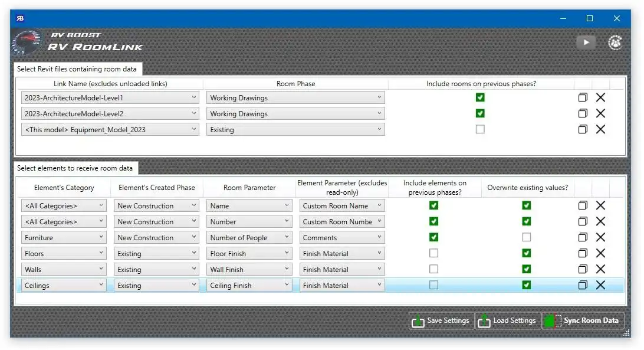Click the Load Settings button
644x350 pixels.
pyautogui.click(x=508, y=321)
